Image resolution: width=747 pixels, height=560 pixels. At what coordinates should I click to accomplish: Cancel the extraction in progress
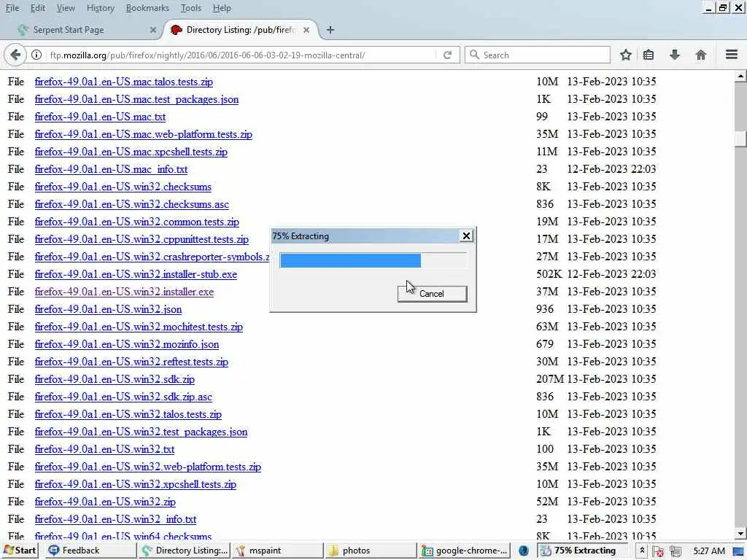432,294
